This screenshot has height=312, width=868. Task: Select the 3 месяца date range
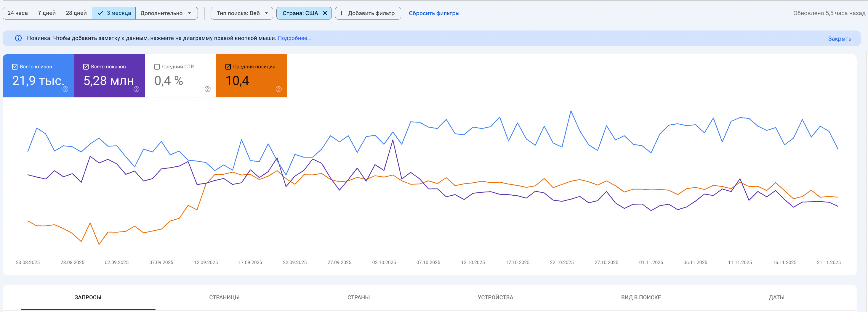pyautogui.click(x=114, y=13)
